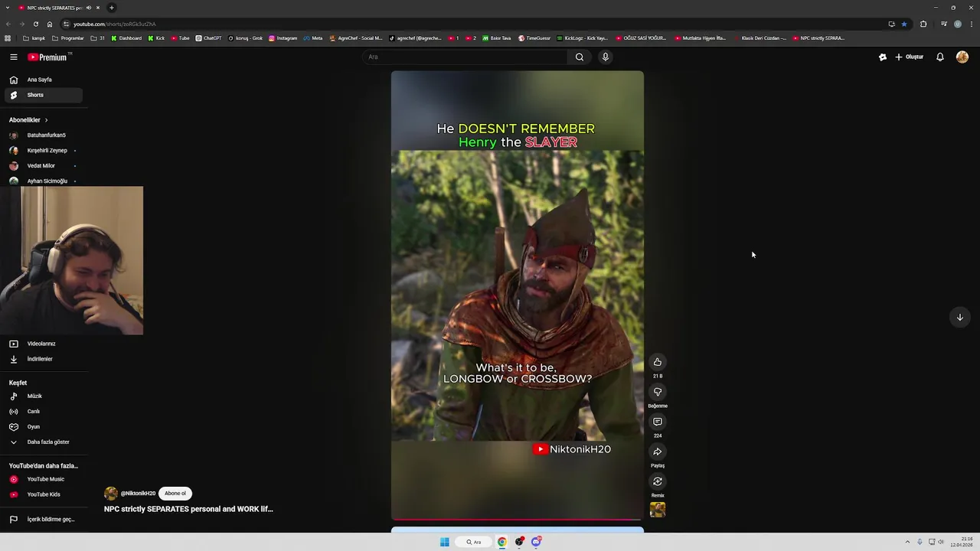Click the taskbar Ara search box
The height and width of the screenshot is (551, 980).
474,542
